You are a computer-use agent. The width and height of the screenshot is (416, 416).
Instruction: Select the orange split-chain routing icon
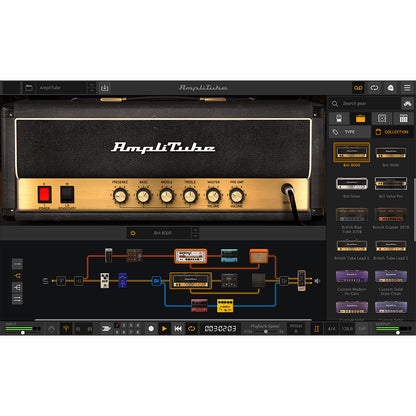(17, 276)
